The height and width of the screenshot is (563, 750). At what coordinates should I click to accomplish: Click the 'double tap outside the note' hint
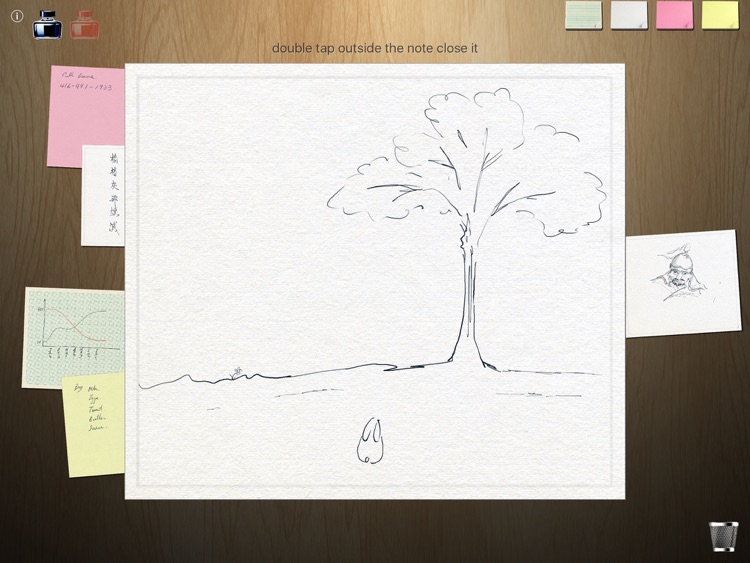[375, 48]
